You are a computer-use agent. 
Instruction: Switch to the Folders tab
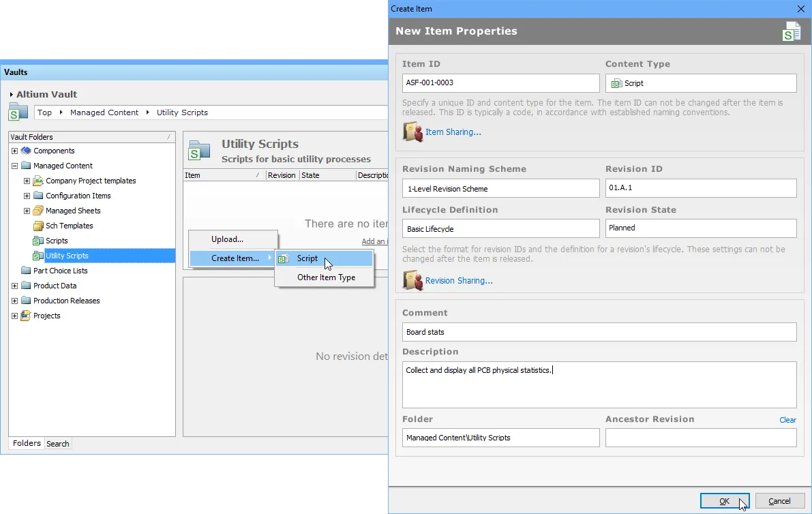pos(27,443)
